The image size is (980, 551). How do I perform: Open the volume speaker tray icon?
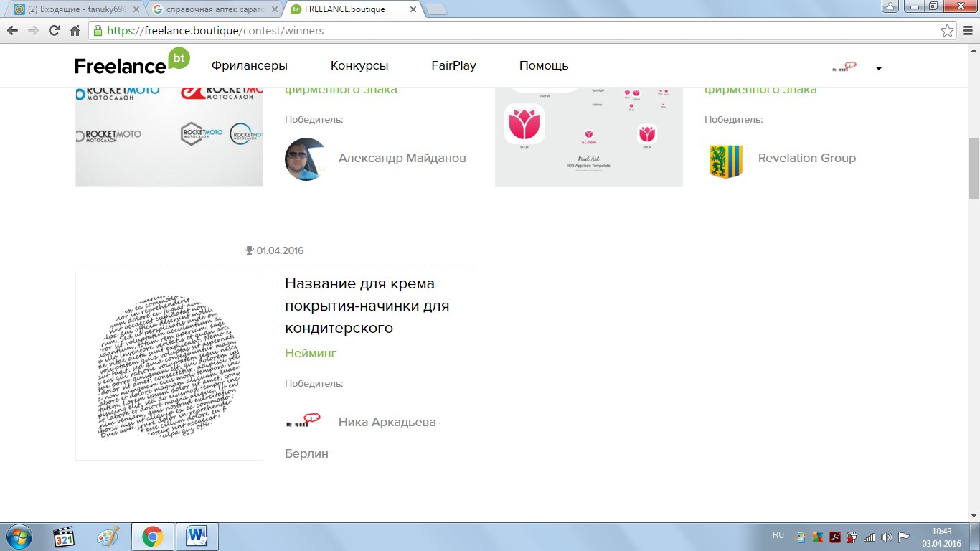point(887,537)
